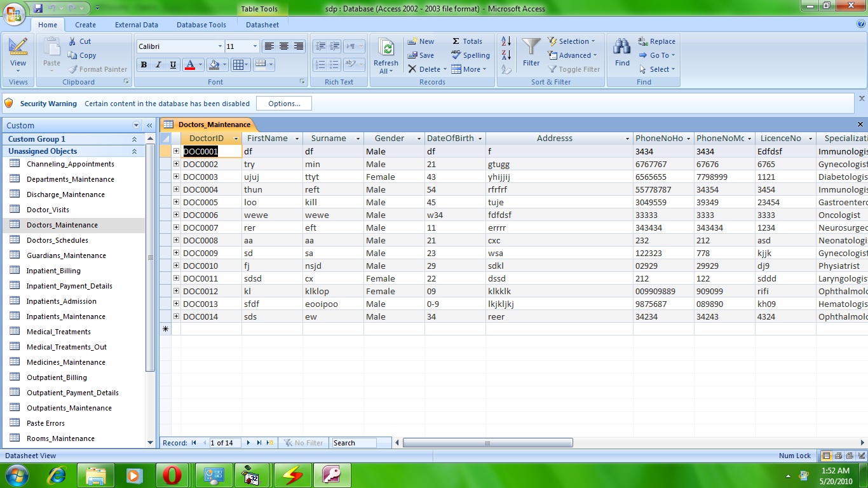Jump to last record
This screenshot has height=488, width=868.
tap(259, 443)
